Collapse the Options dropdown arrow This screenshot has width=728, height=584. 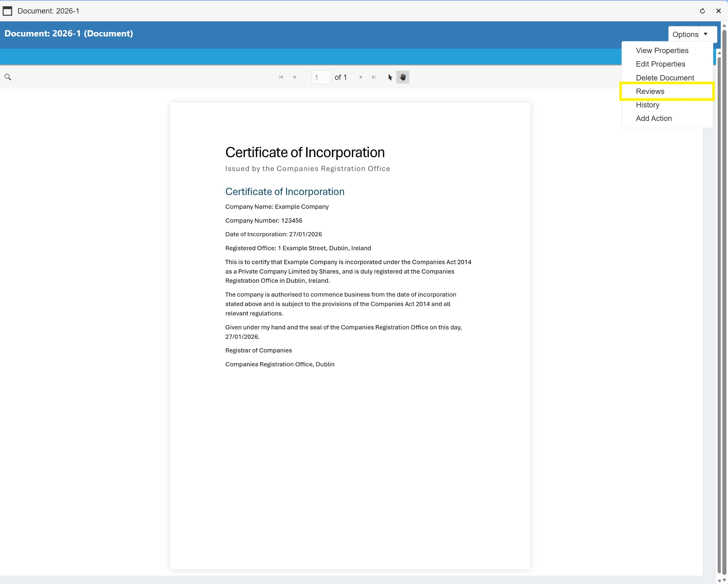(x=706, y=34)
